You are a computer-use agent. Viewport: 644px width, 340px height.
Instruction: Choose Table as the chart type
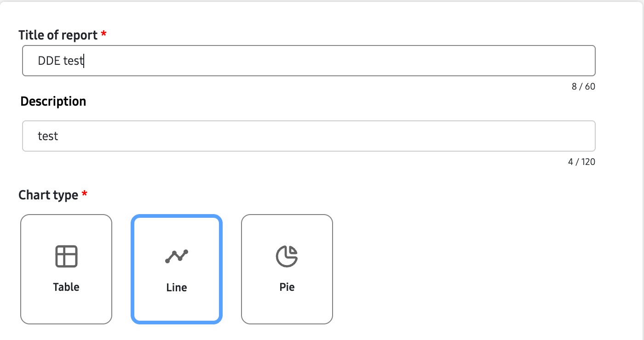[x=66, y=269]
